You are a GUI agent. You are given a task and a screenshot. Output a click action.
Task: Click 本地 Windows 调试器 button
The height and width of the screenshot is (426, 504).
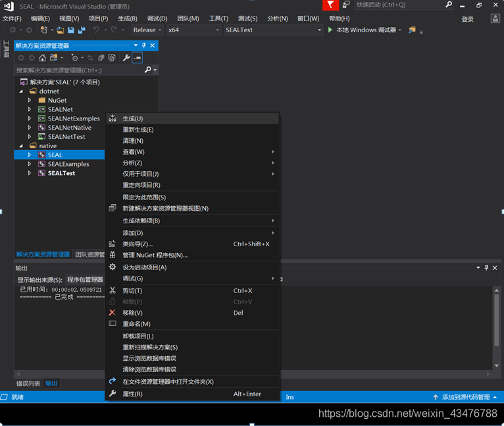click(366, 30)
